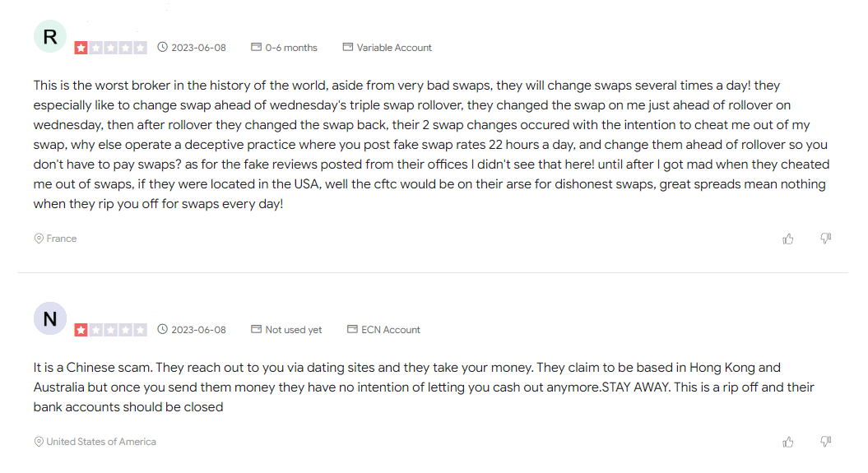Click the location pin icon beside France
The width and height of the screenshot is (868, 473).
click(39, 239)
